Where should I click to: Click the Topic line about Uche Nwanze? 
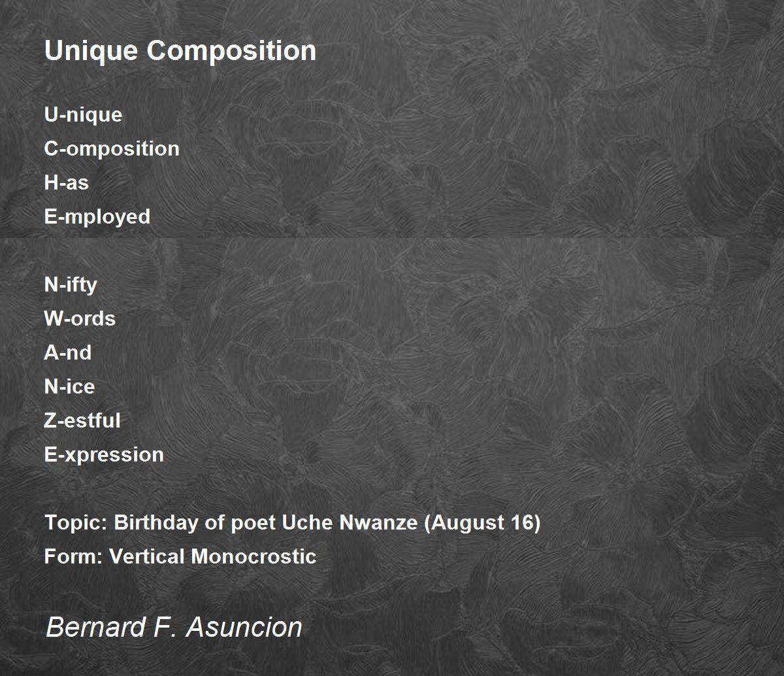[292, 523]
